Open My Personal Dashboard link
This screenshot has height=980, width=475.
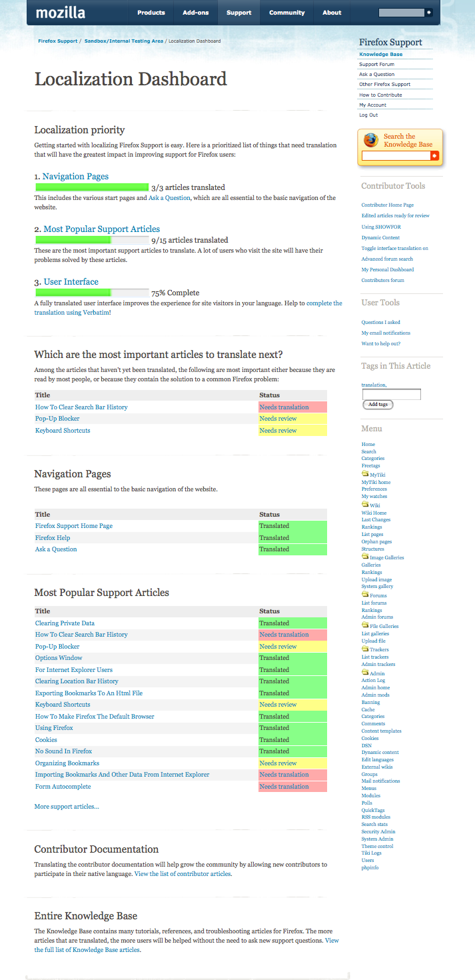tap(388, 269)
